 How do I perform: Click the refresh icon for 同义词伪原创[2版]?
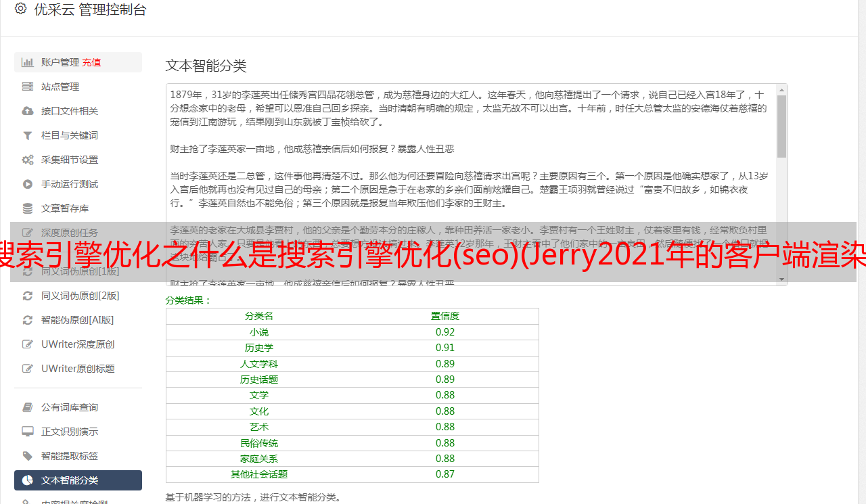pyautogui.click(x=28, y=296)
